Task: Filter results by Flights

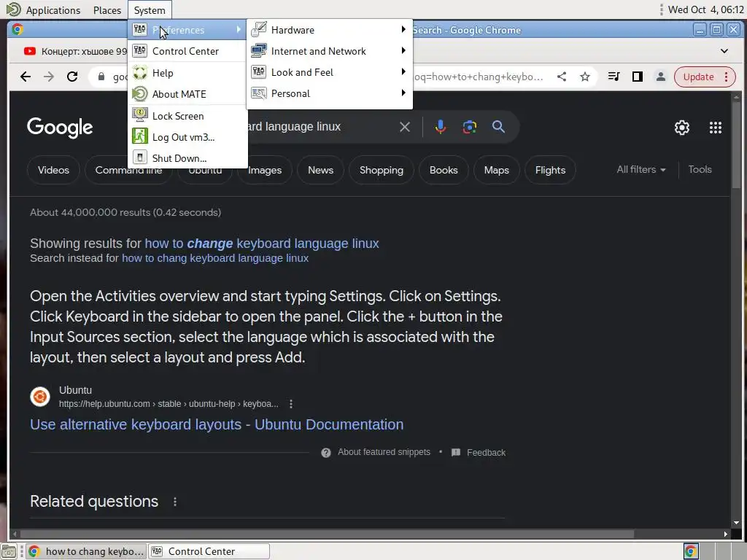Action: (x=550, y=170)
